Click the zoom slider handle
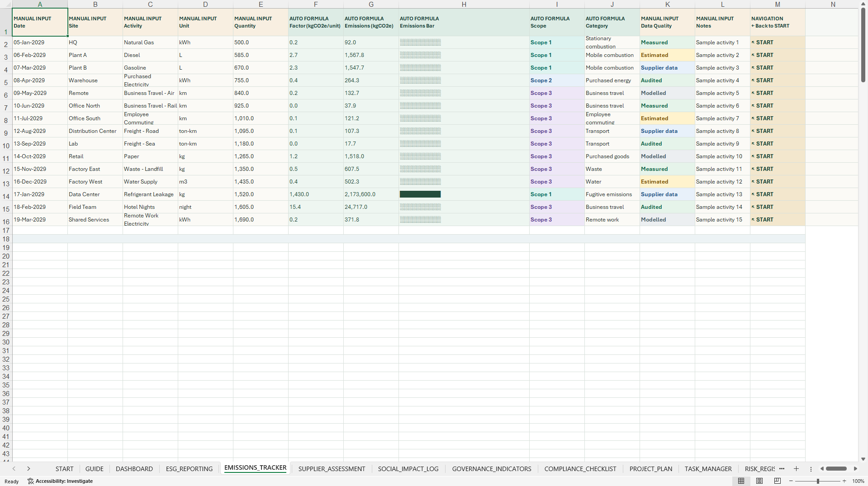 [818, 481]
